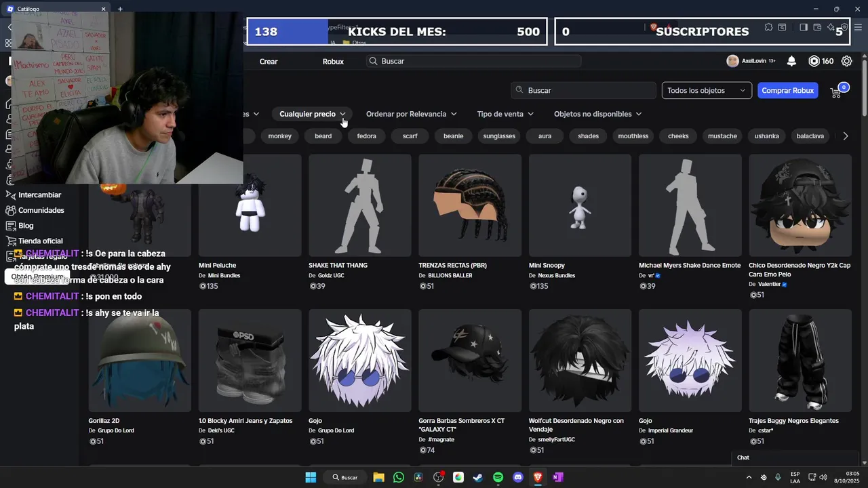Open OneNote from the taskbar

coord(557,477)
